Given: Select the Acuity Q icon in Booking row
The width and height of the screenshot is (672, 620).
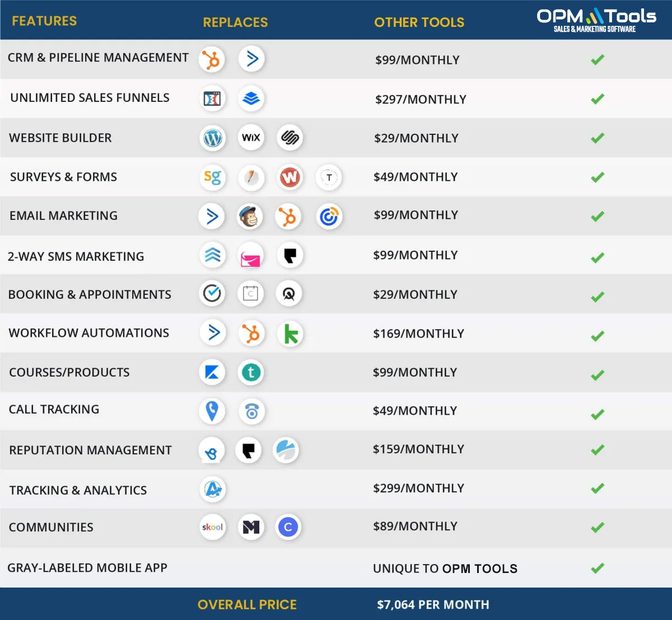Looking at the screenshot, I should pyautogui.click(x=289, y=293).
